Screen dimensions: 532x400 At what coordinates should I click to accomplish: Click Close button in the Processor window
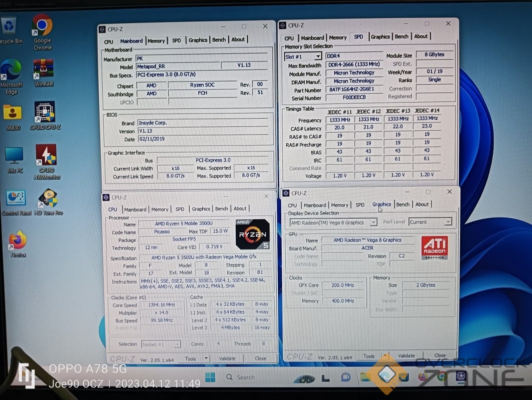pyautogui.click(x=260, y=358)
